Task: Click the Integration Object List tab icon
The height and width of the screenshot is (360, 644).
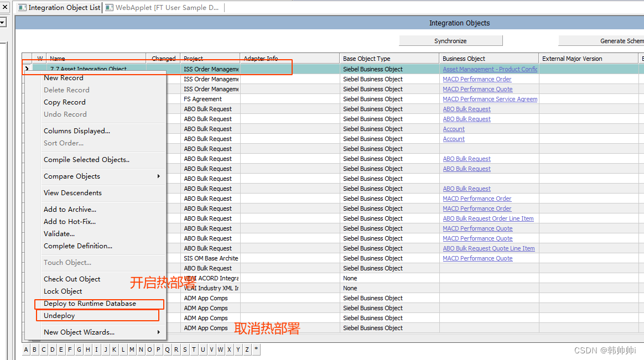Action: coord(22,7)
